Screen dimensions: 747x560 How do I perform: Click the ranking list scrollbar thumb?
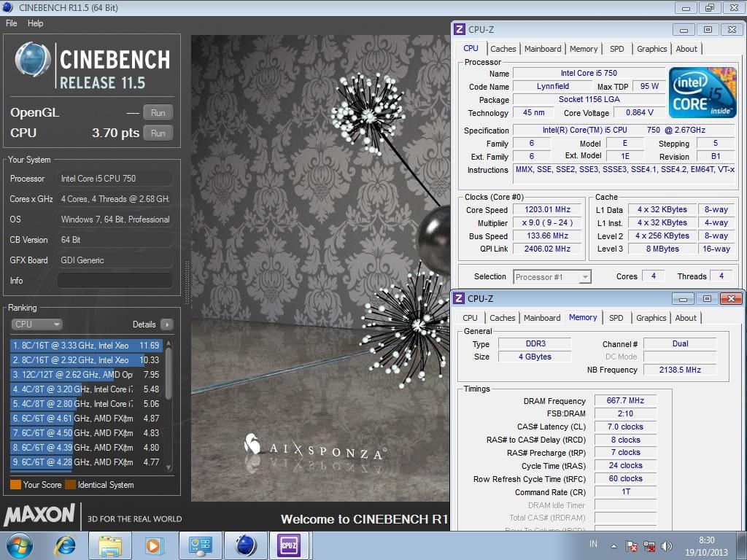(169, 373)
